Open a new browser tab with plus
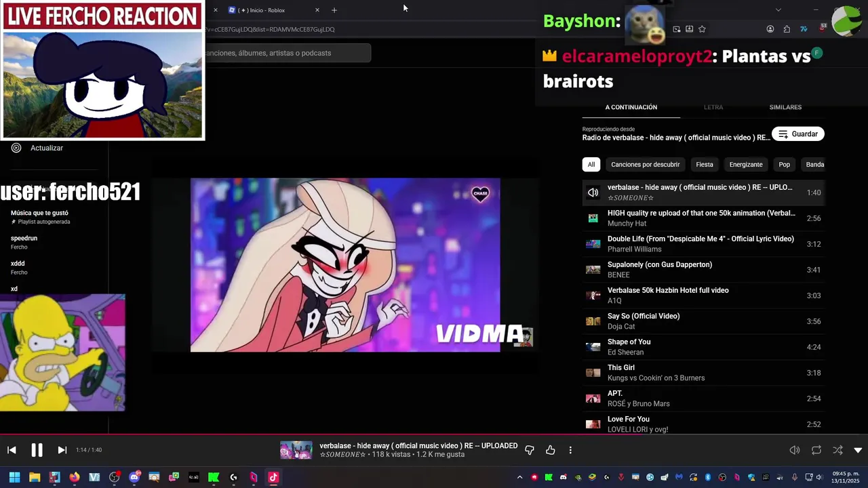 [334, 10]
